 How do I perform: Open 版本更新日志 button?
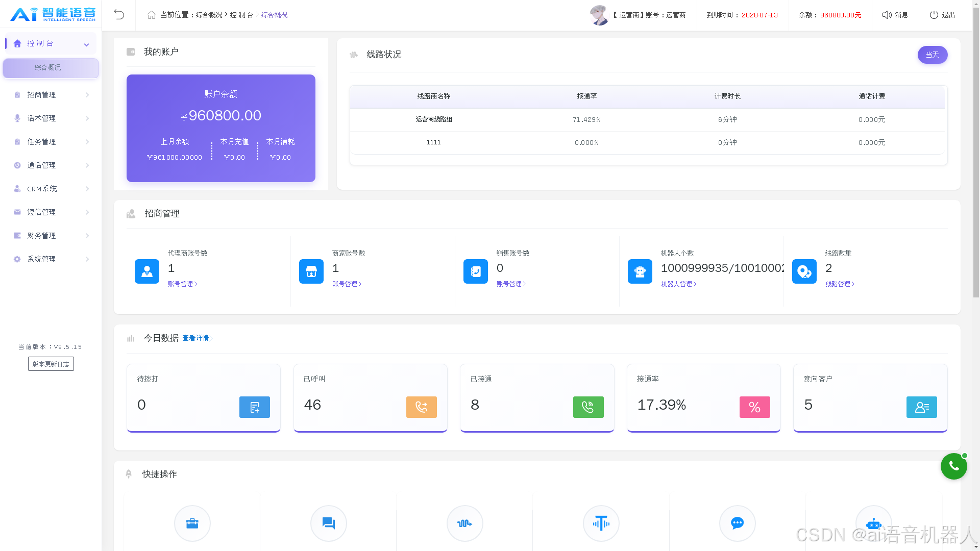(x=51, y=364)
